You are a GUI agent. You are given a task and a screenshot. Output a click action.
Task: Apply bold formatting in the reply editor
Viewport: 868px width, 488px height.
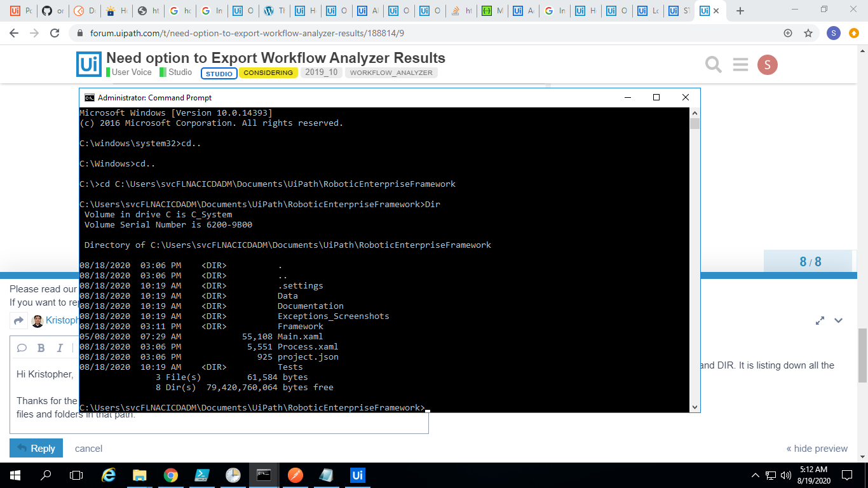[41, 348]
